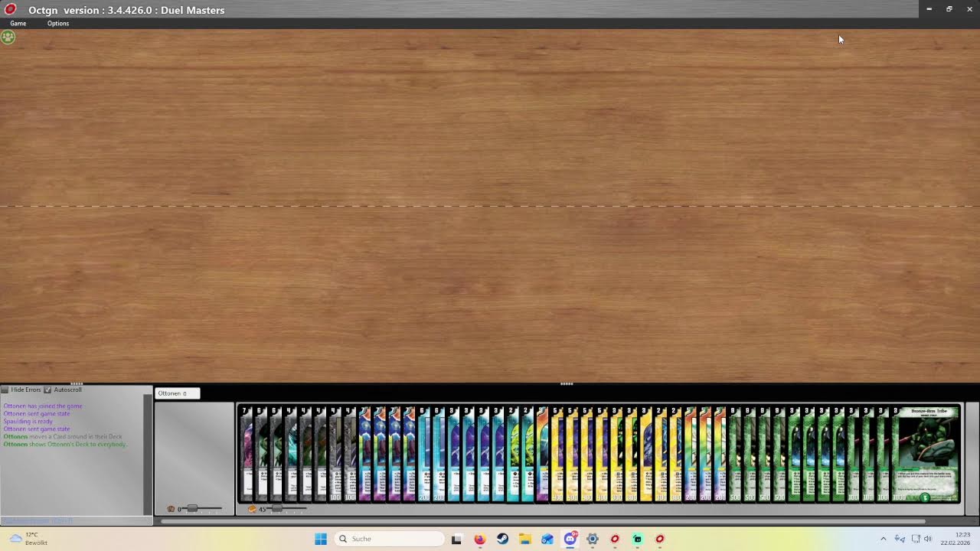Viewport: 980px width, 551px height.
Task: Open Task View from the taskbar
Action: pyautogui.click(x=456, y=539)
